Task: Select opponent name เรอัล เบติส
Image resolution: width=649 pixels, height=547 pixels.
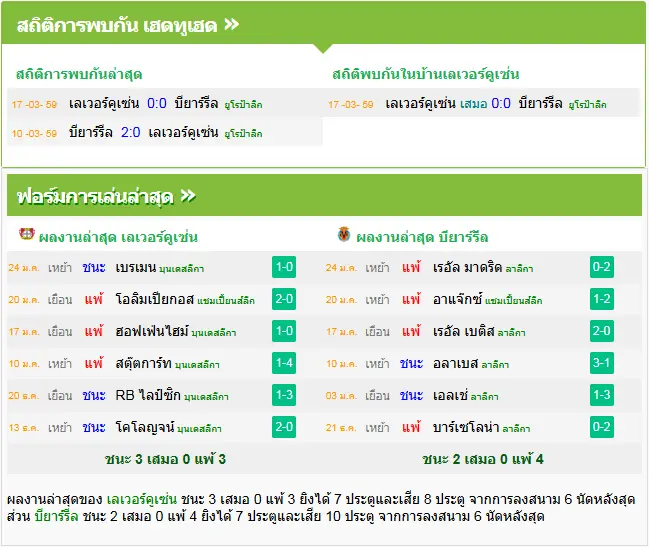Action: pyautogui.click(x=464, y=331)
